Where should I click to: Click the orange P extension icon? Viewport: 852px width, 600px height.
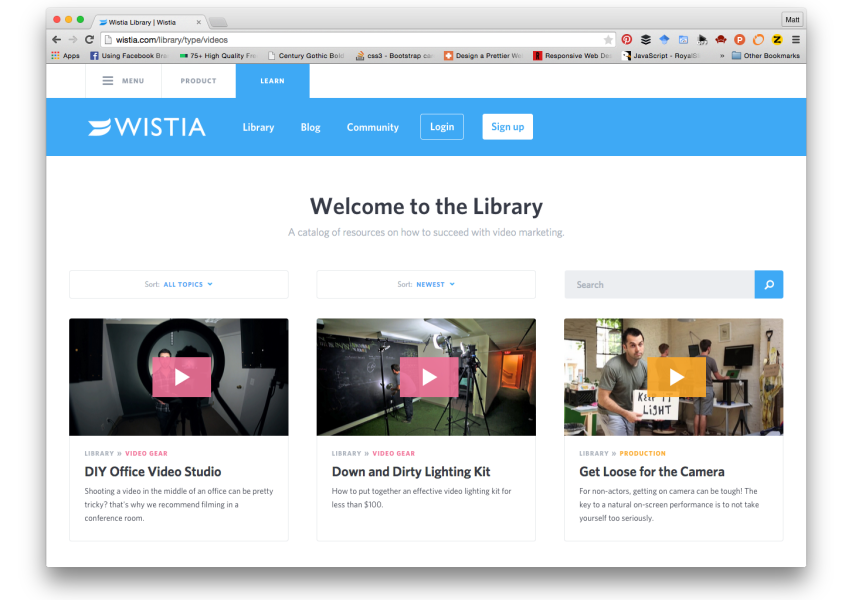(x=739, y=40)
